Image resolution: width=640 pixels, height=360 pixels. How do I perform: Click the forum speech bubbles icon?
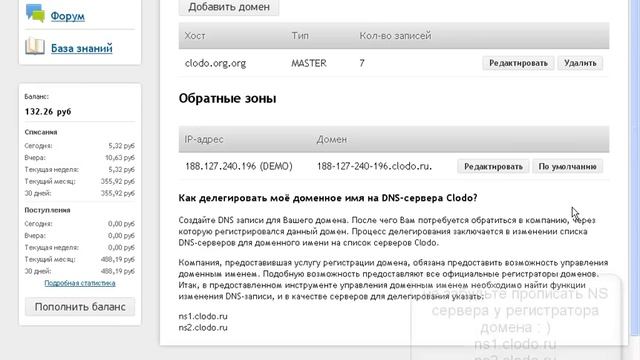35,13
